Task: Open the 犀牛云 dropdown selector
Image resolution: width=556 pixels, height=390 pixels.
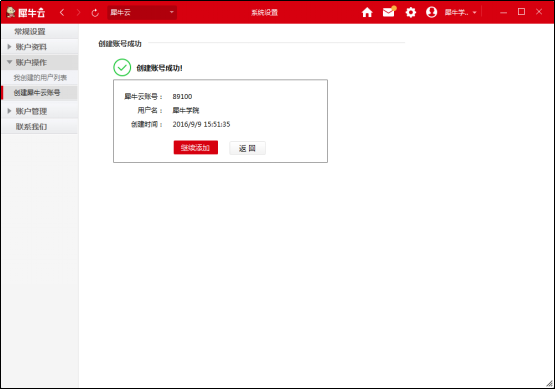Action: pos(142,12)
